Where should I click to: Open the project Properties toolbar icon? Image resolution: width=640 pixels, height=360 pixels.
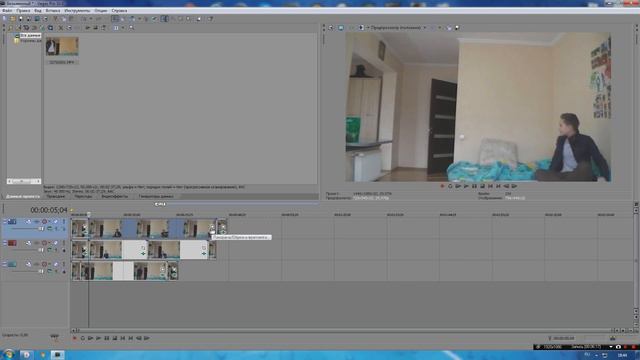[x=45, y=19]
